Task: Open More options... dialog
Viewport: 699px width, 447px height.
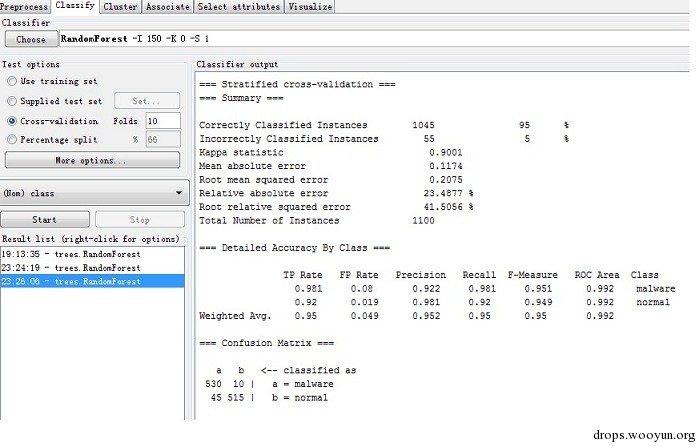Action: pos(92,160)
